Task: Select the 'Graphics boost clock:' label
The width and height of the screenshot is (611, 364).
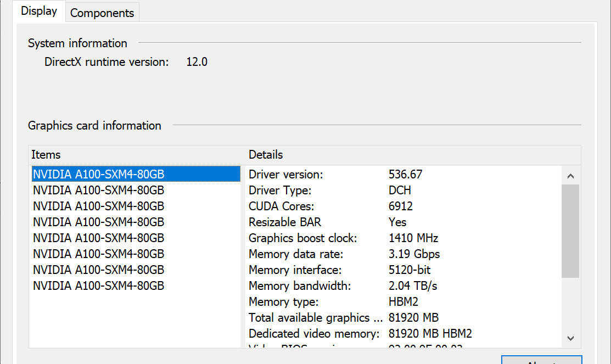Action: pyautogui.click(x=303, y=238)
